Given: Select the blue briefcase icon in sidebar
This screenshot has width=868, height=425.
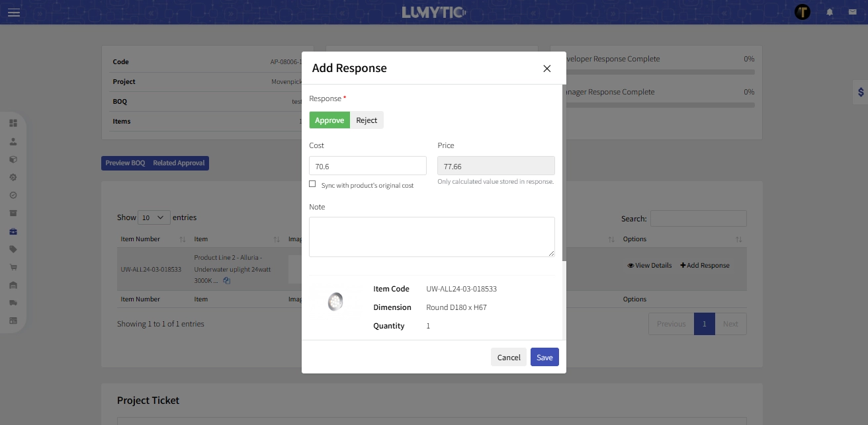Looking at the screenshot, I should click(x=14, y=231).
